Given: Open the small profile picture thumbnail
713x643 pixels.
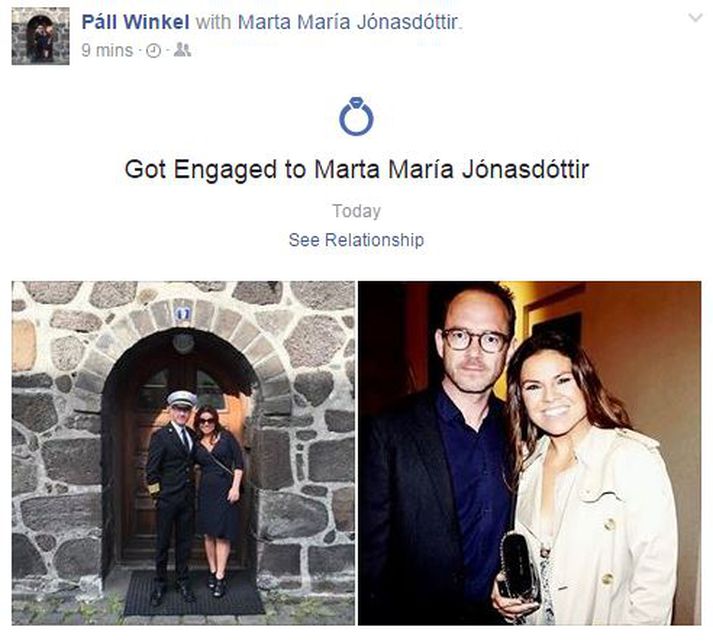Looking at the screenshot, I should click(40, 36).
